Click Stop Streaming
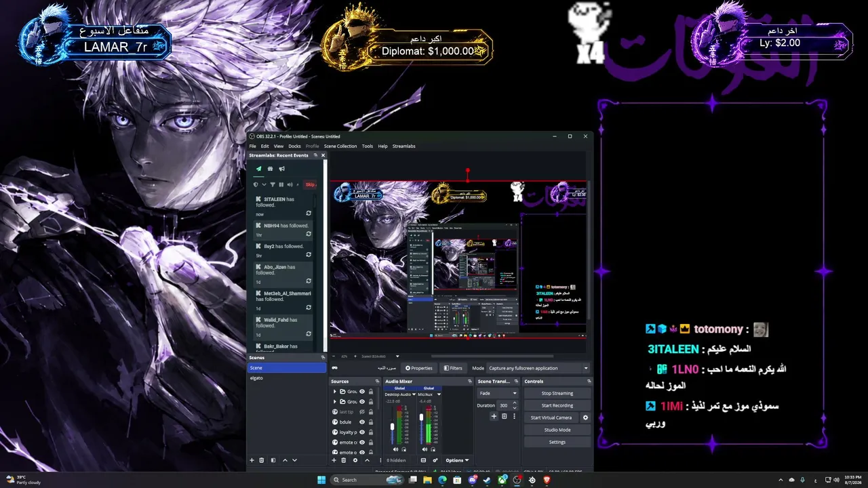Screen dimensions: 868x488 (557, 393)
